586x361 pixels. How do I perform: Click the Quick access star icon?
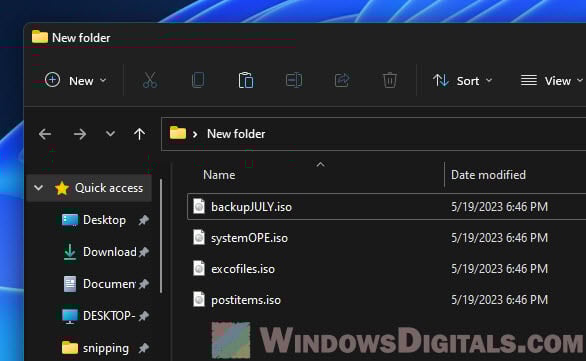62,188
